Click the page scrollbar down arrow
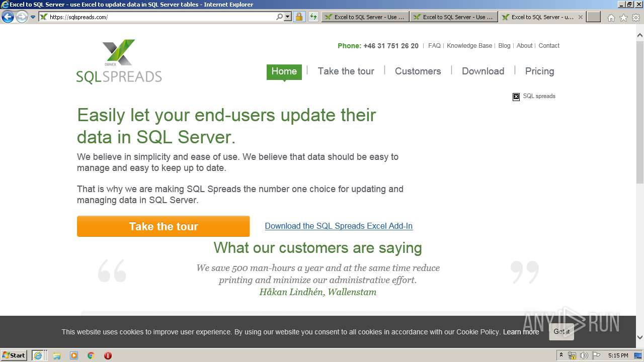 [640, 337]
